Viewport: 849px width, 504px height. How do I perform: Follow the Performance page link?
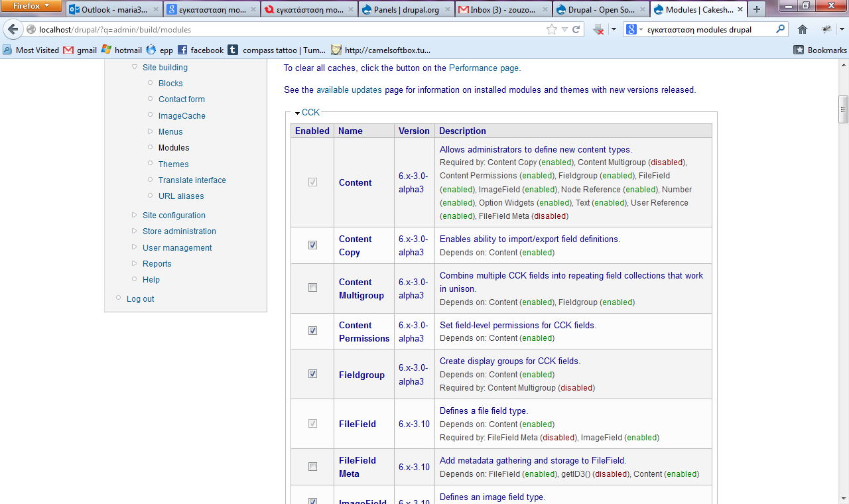pos(484,68)
